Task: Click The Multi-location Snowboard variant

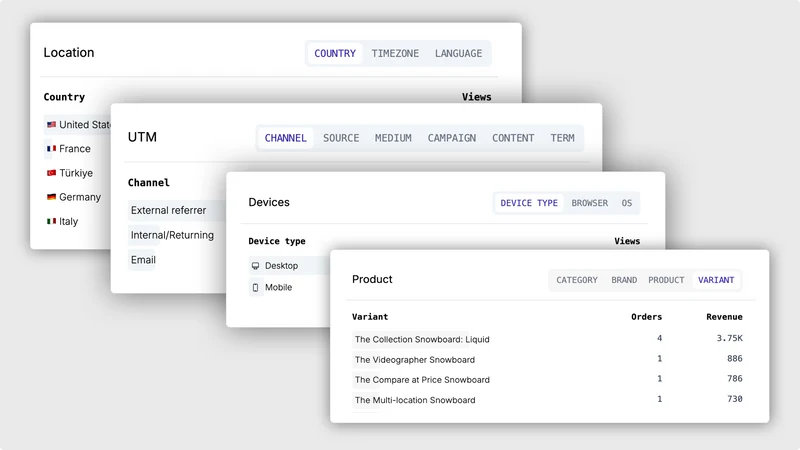Action: 415,400
